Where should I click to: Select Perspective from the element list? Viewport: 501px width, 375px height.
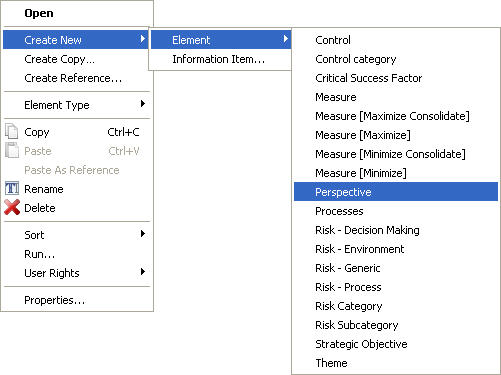pyautogui.click(x=396, y=192)
